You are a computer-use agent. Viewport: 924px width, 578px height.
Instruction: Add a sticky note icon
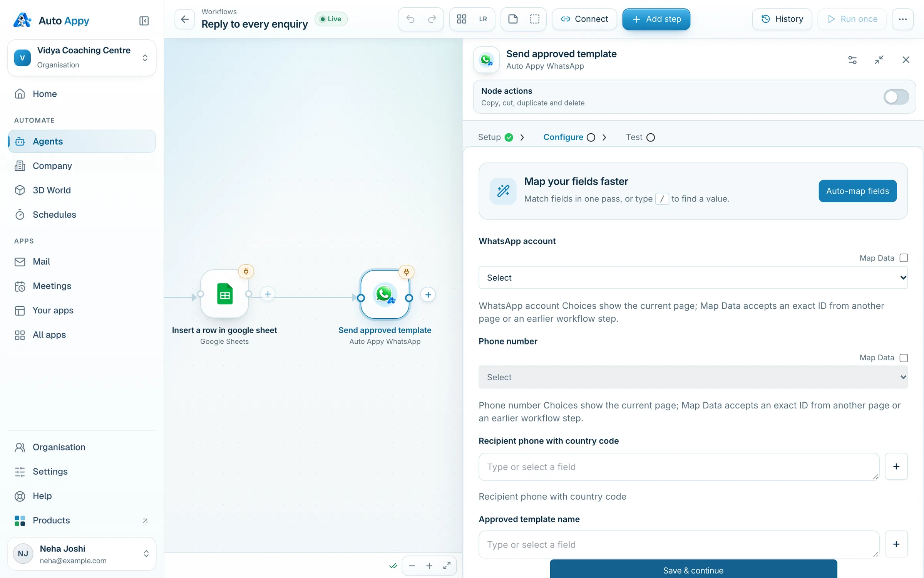click(513, 19)
